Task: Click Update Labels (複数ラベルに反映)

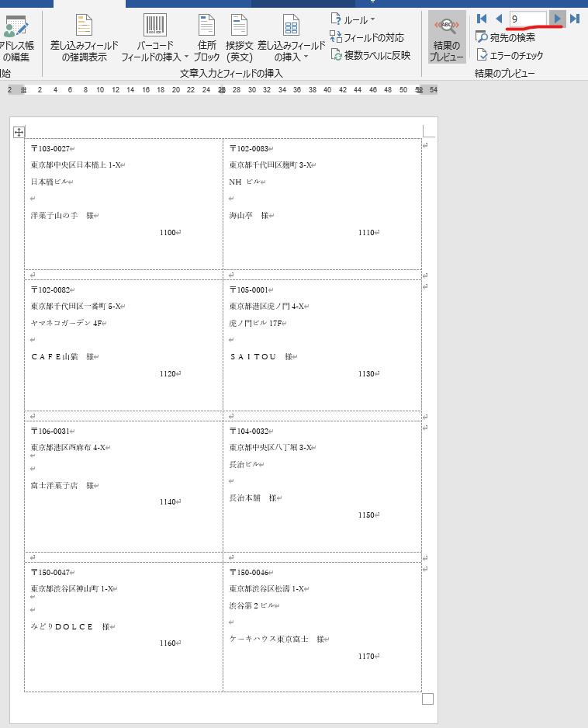Action: 371,54
